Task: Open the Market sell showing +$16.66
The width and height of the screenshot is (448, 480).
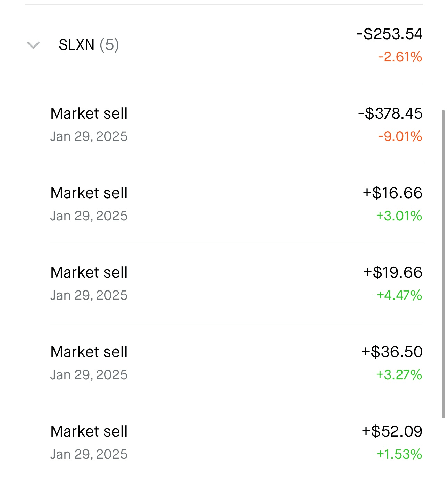Action: pos(89,193)
